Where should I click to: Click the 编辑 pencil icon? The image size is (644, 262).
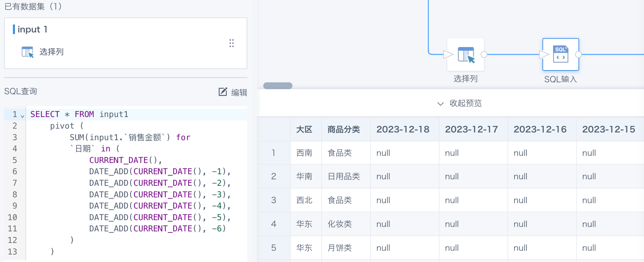point(223,92)
